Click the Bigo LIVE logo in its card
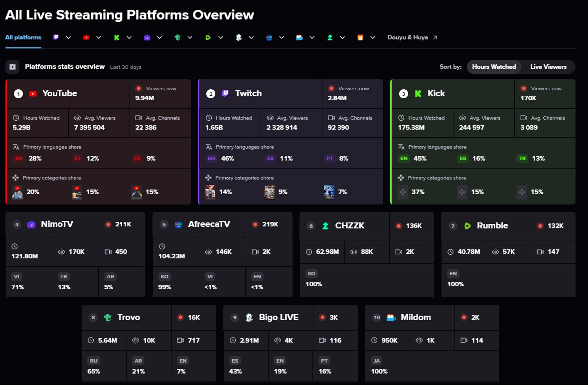 point(249,318)
